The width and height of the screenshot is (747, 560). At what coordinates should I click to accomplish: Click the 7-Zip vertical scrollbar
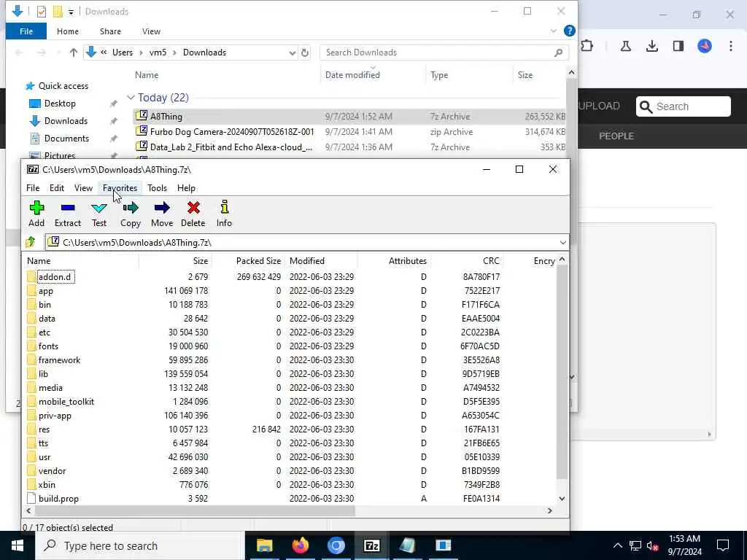[562, 371]
